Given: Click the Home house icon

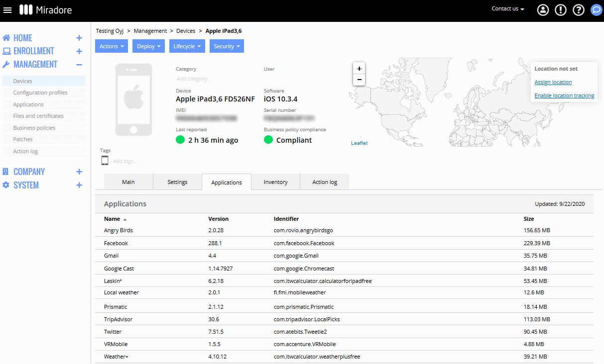Looking at the screenshot, I should (x=6, y=38).
